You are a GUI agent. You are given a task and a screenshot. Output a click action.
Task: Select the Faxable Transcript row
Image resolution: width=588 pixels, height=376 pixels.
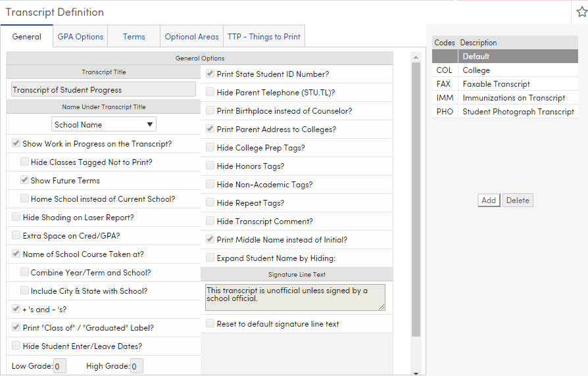pos(504,84)
